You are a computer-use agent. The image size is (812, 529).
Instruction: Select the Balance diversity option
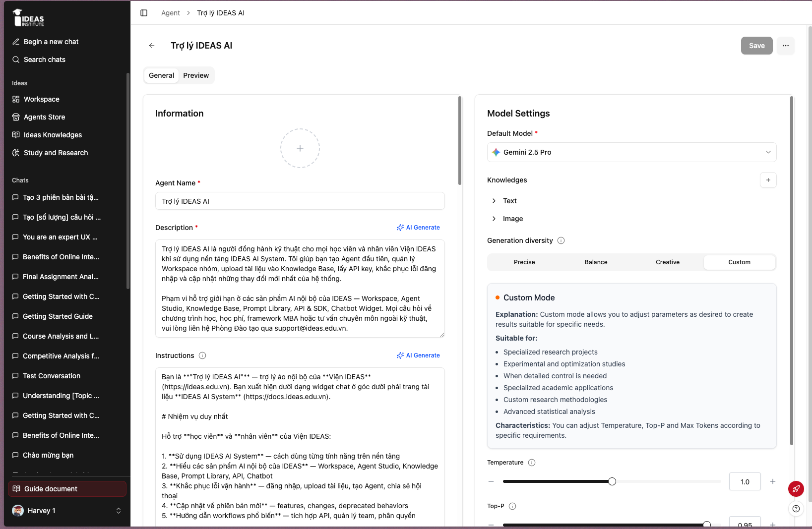click(596, 262)
